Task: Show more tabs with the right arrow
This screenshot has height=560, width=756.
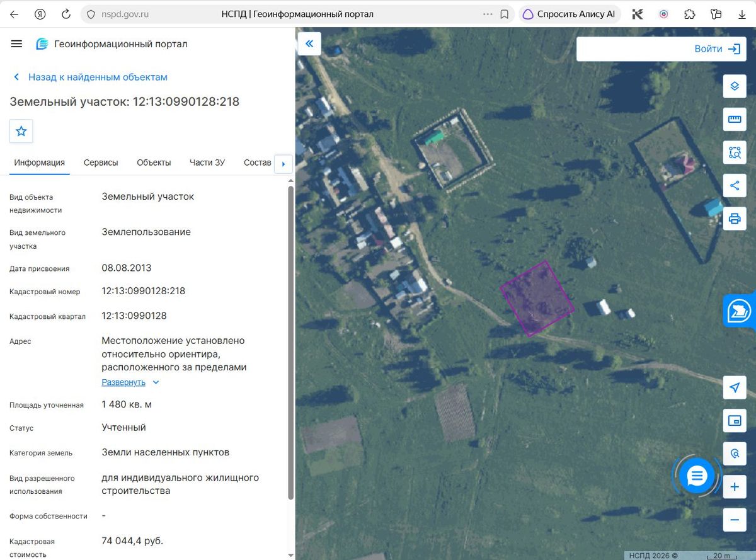Action: coord(283,164)
